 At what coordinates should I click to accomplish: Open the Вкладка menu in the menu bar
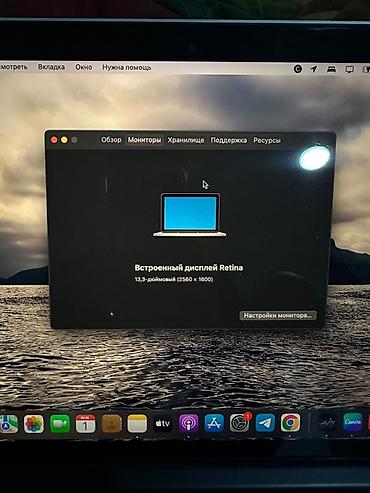(51, 67)
